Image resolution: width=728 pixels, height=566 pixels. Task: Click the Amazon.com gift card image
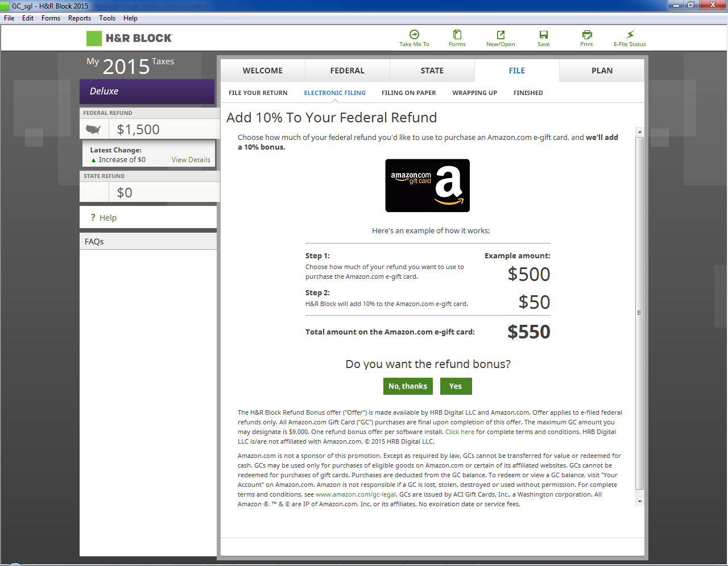point(427,185)
